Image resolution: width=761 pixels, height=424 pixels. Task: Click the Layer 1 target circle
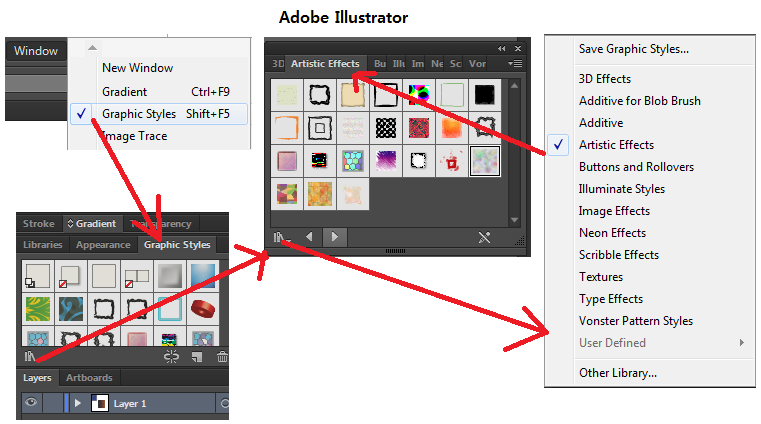[x=225, y=403]
